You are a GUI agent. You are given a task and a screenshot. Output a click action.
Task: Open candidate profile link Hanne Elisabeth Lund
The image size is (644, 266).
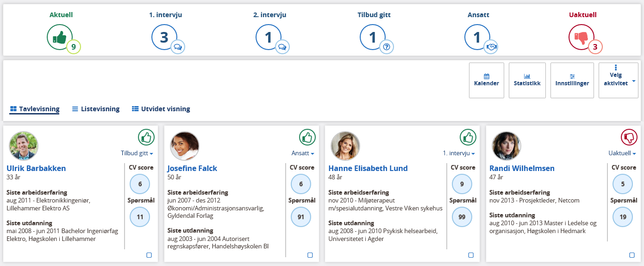coord(368,168)
